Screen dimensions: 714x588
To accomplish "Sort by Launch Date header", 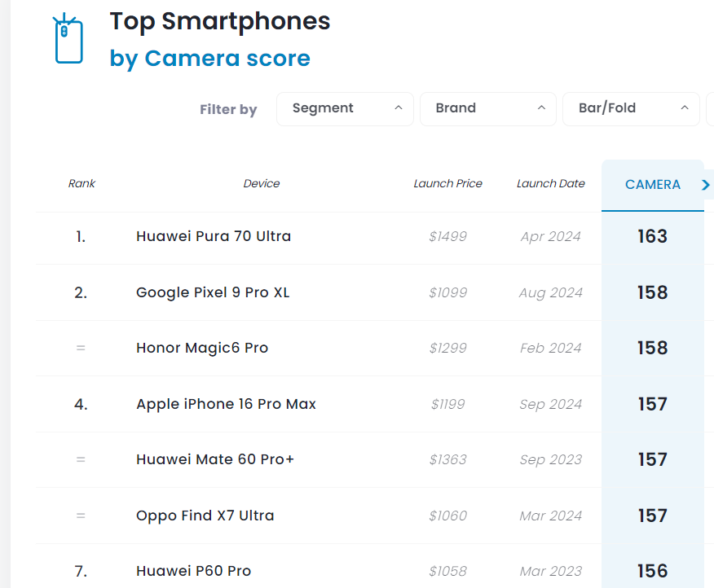I will pos(550,184).
